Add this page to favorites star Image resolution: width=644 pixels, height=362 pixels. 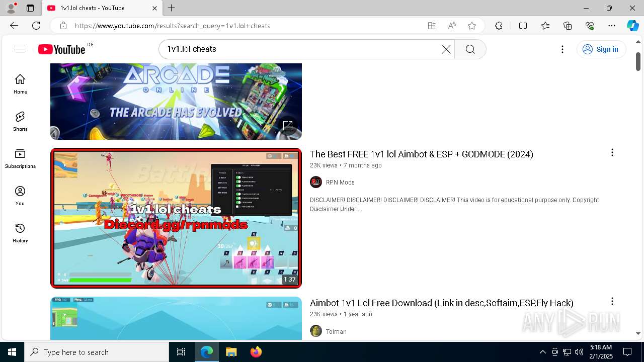pos(471,26)
